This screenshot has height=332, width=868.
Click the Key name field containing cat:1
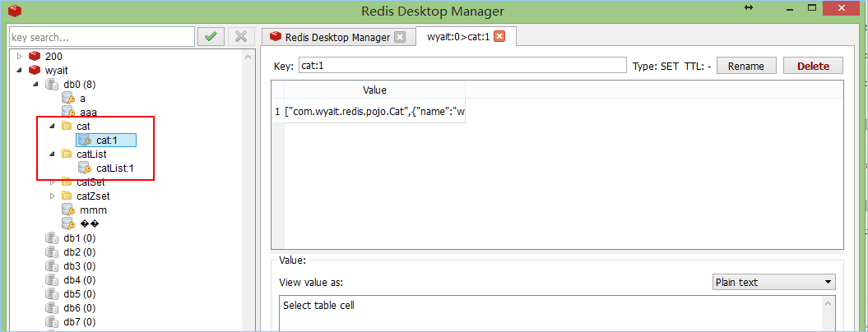pyautogui.click(x=462, y=65)
